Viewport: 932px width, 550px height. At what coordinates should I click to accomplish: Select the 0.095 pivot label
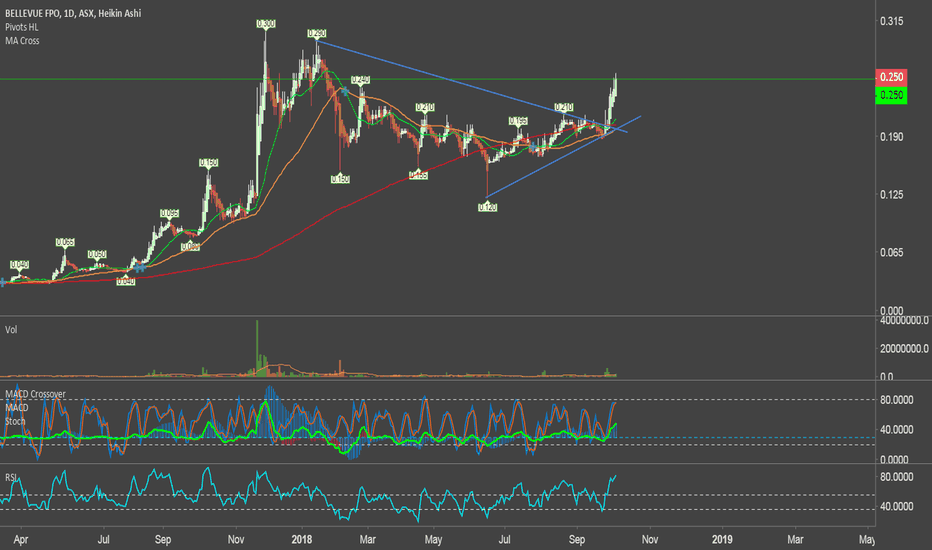pos(169,213)
